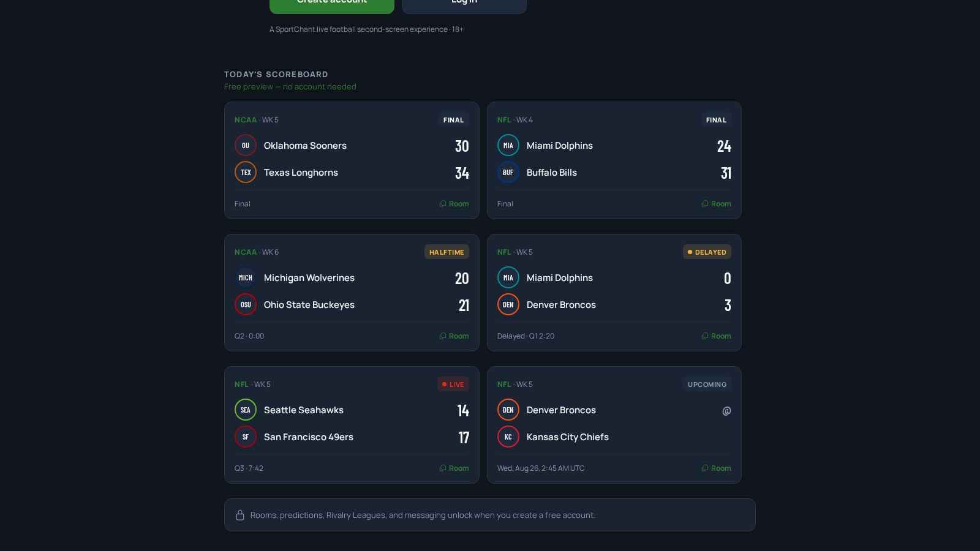Click the Seattle Seahawks SEA badge
Viewport: 980px width, 551px height.
point(246,410)
